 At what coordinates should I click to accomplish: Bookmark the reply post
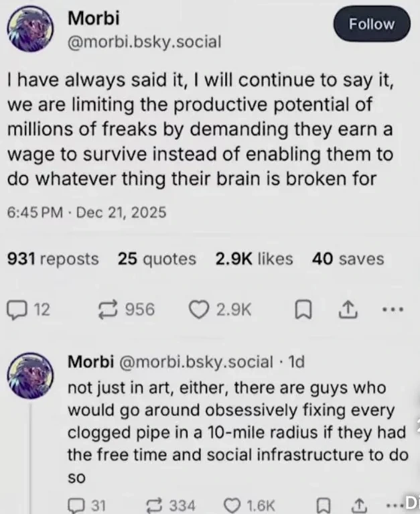click(x=325, y=505)
